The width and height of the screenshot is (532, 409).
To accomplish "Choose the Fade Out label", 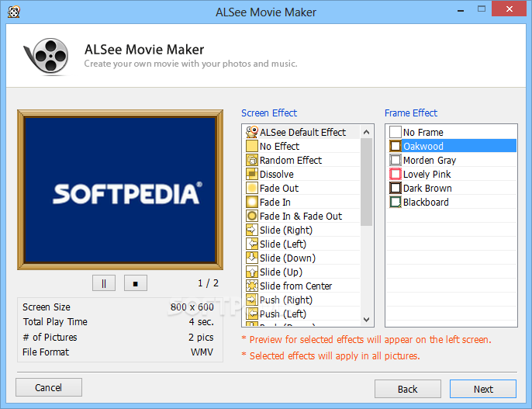I will [x=279, y=188].
